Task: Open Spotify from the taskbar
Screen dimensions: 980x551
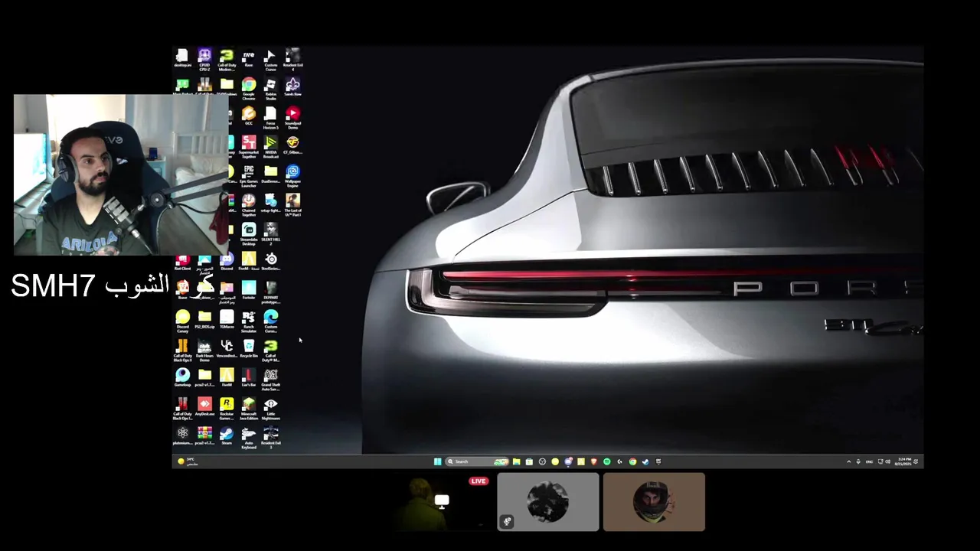Action: (x=606, y=461)
